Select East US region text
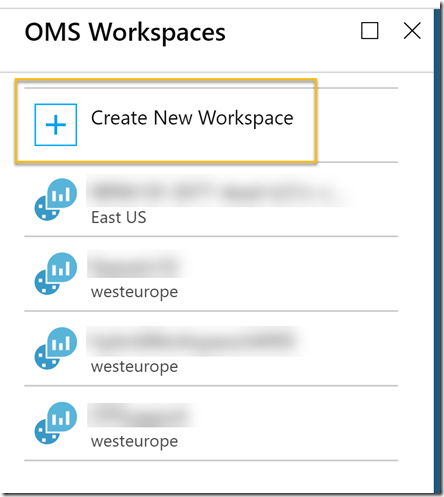 click(x=119, y=217)
